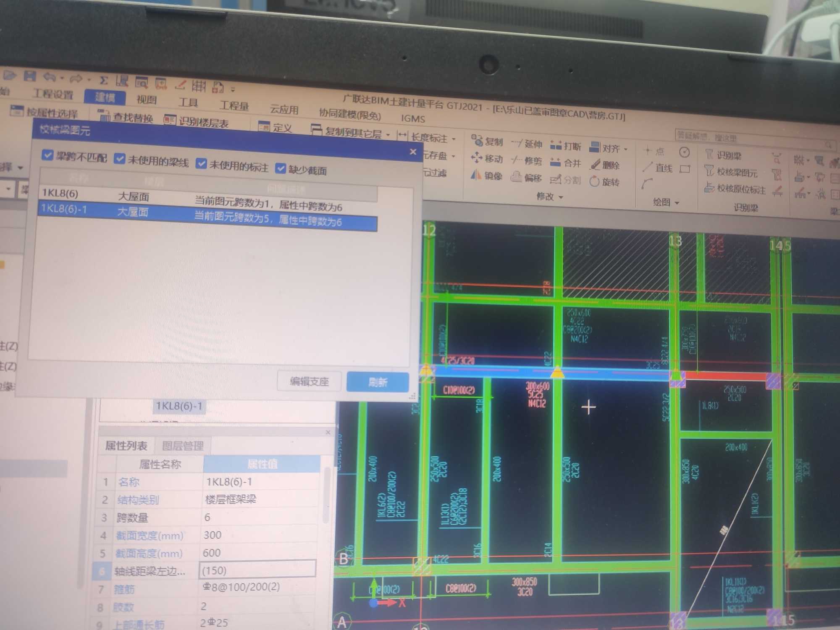Close the property list panel
The width and height of the screenshot is (840, 630).
click(x=328, y=432)
